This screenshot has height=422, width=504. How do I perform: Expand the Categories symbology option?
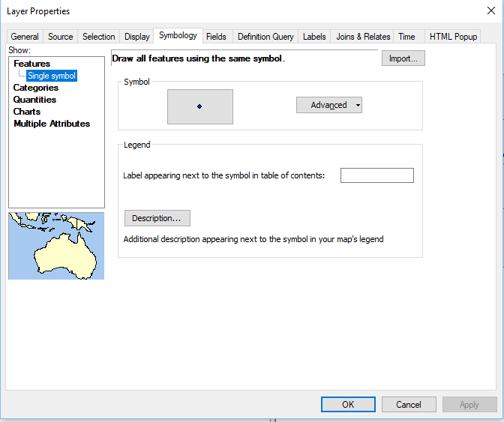tap(35, 88)
